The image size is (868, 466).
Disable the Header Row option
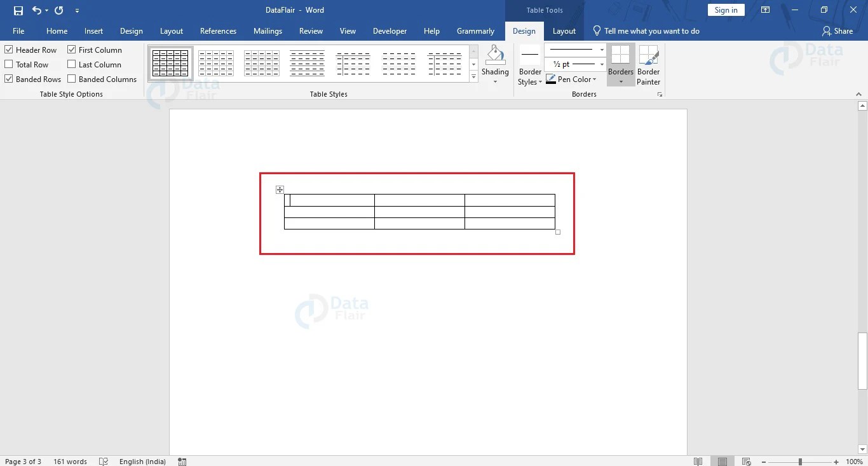(x=8, y=50)
